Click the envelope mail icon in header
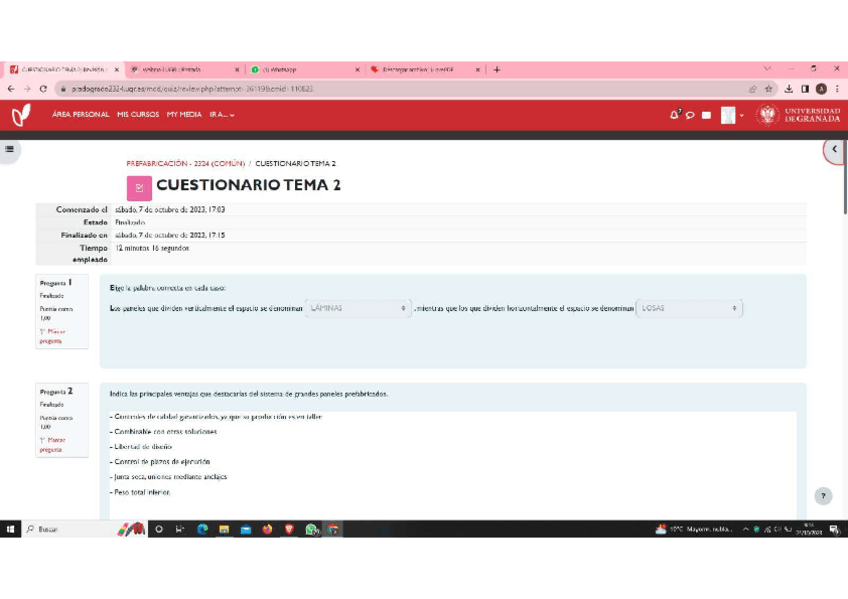This screenshot has width=848, height=599. point(706,115)
